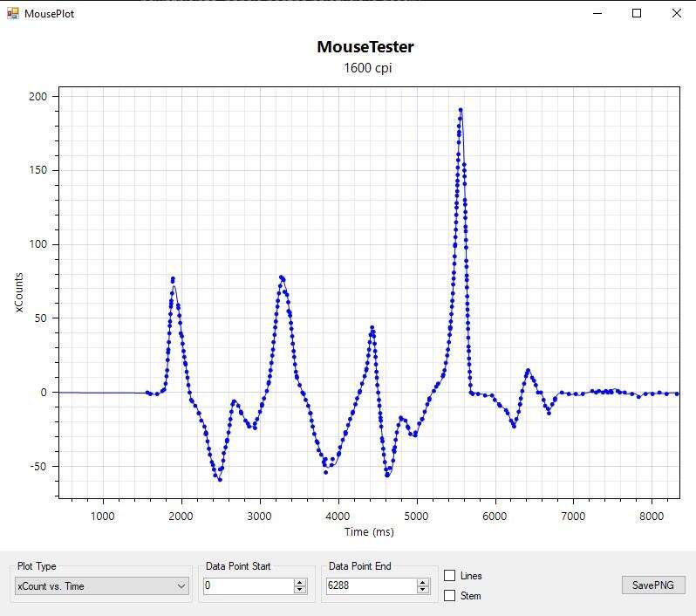Image resolution: width=696 pixels, height=616 pixels.
Task: Decrease Data Point End using down arrow
Action: pos(423,591)
